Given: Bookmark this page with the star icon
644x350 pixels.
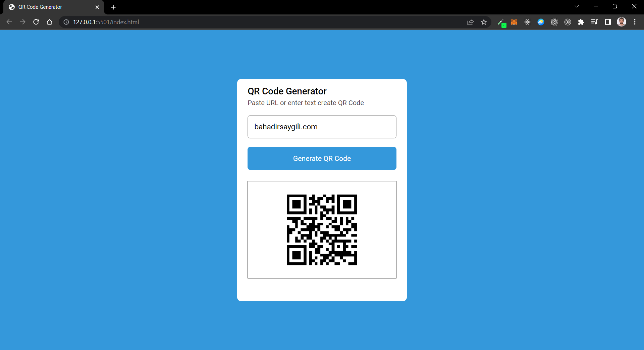Looking at the screenshot, I should pos(484,22).
